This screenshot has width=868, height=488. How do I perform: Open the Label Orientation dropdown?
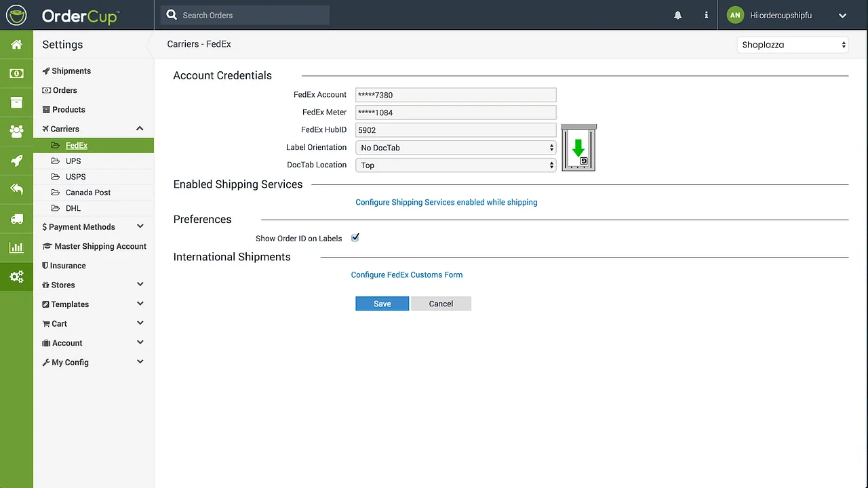[456, 148]
